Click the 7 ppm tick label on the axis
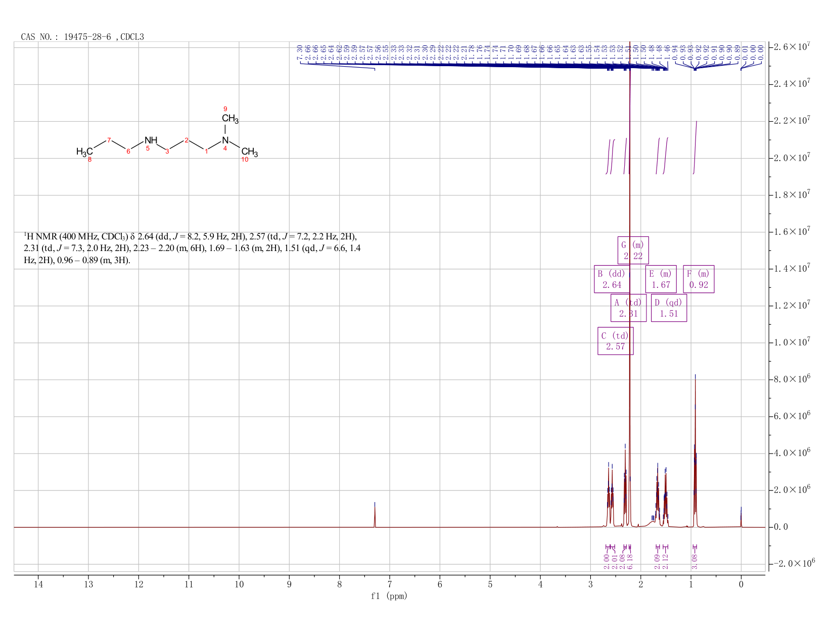834x644 pixels. tap(390, 584)
